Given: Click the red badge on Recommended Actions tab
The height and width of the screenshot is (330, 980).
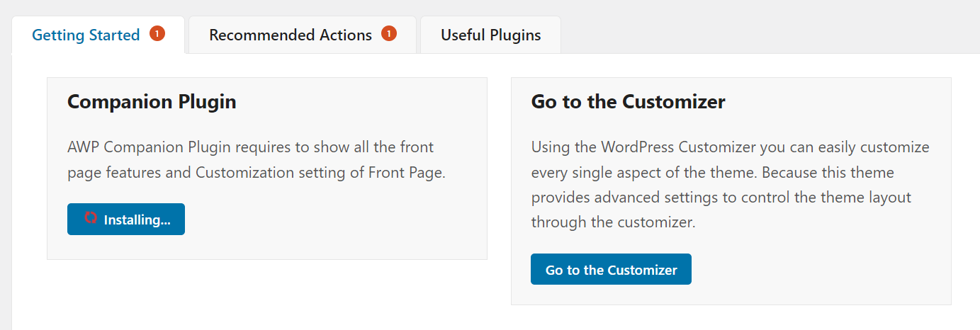Looking at the screenshot, I should [x=388, y=34].
